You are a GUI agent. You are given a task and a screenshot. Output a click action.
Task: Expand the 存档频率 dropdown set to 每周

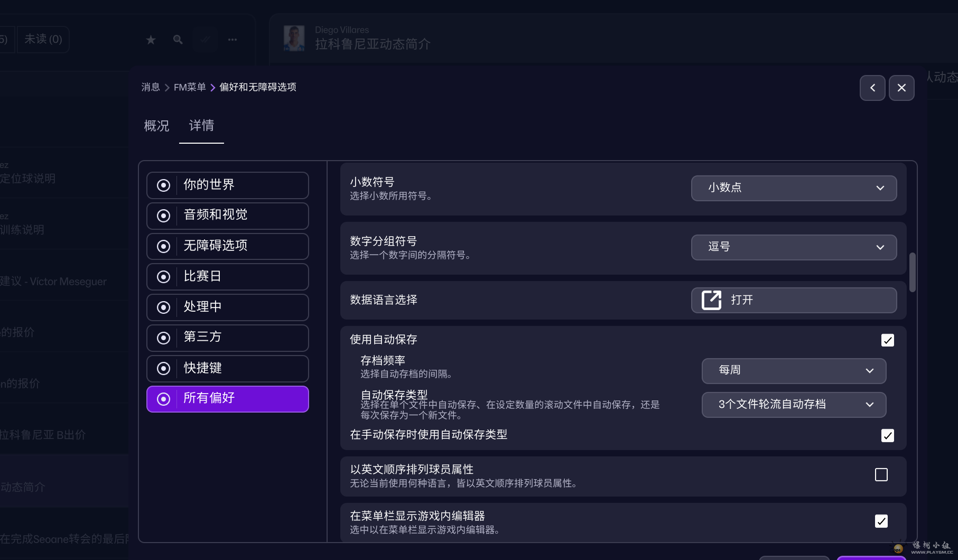click(x=794, y=371)
